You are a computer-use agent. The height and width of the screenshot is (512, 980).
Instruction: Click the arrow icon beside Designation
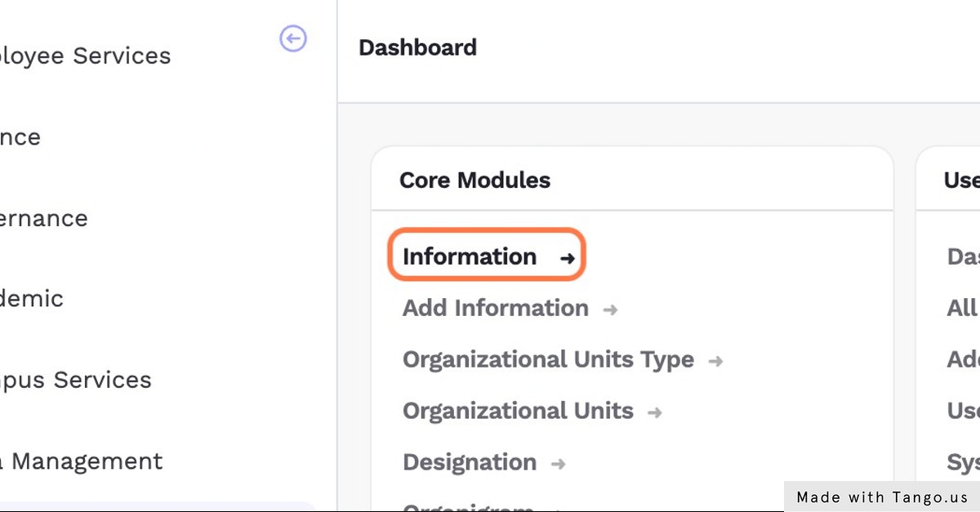(x=559, y=464)
